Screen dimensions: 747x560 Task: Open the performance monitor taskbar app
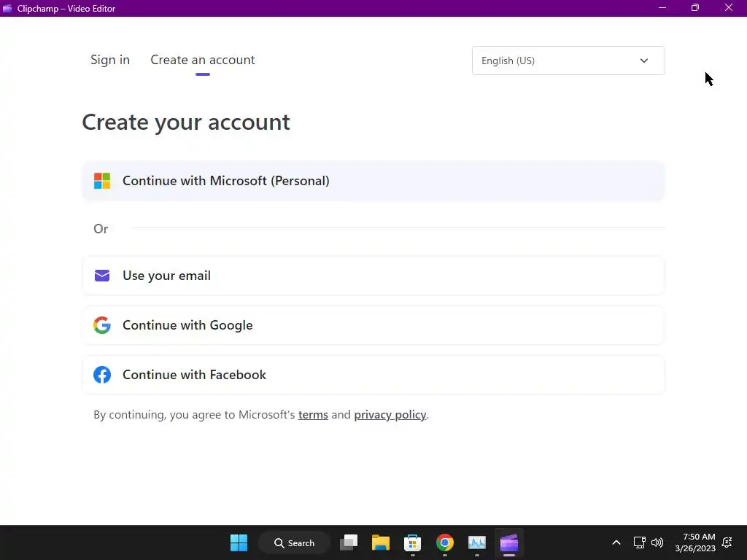click(x=477, y=542)
